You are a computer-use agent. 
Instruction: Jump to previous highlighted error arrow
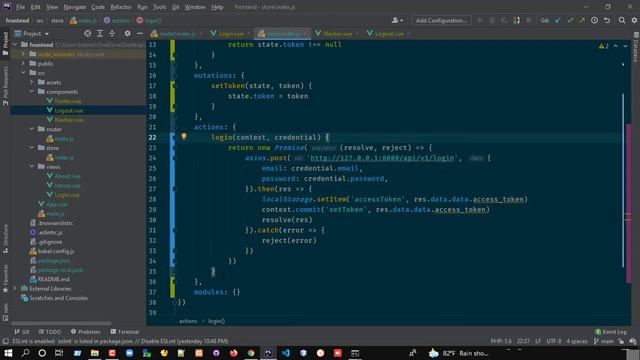pyautogui.click(x=616, y=46)
